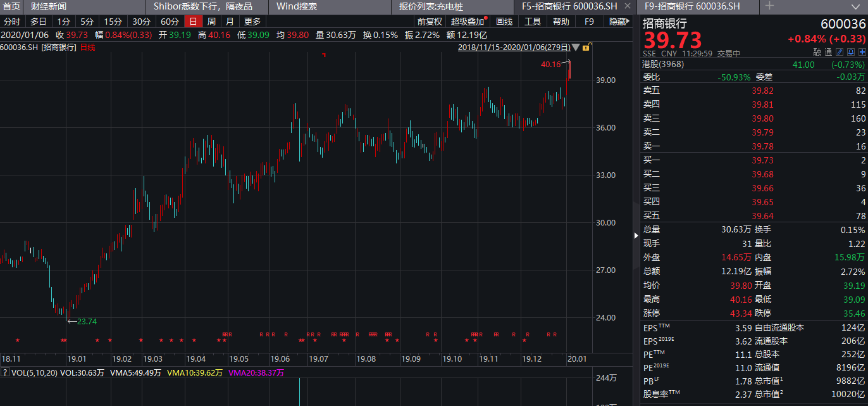868x406 pixels.
Task: Open the 超级叠加 overlay menu
Action: click(468, 22)
